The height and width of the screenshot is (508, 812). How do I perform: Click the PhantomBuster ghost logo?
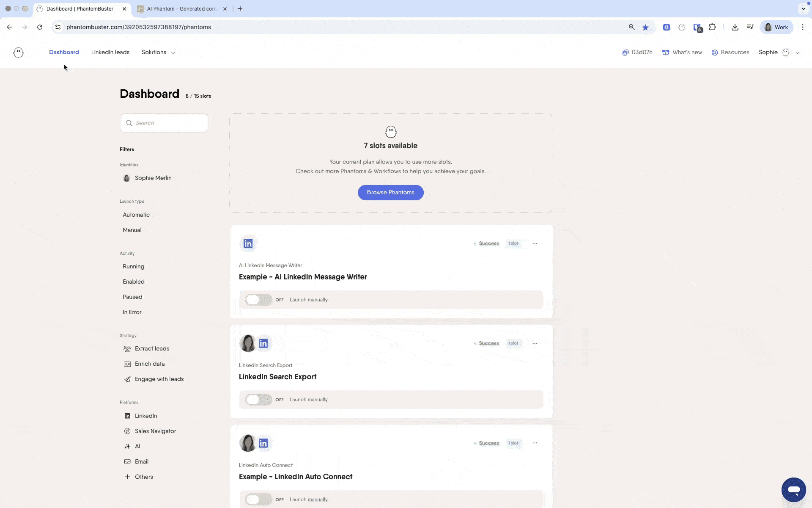pos(18,52)
